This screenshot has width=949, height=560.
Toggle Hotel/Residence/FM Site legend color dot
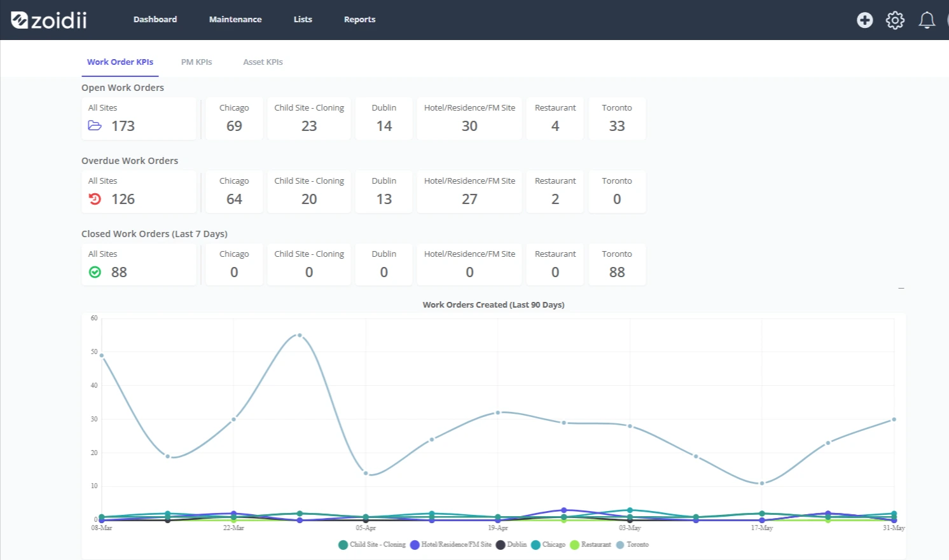[415, 545]
